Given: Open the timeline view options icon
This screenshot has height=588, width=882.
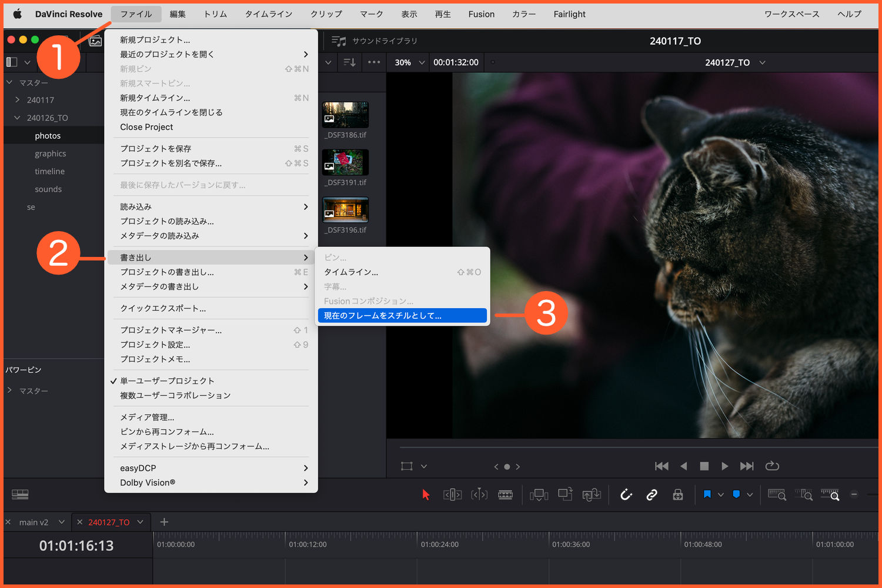Looking at the screenshot, I should click(20, 495).
